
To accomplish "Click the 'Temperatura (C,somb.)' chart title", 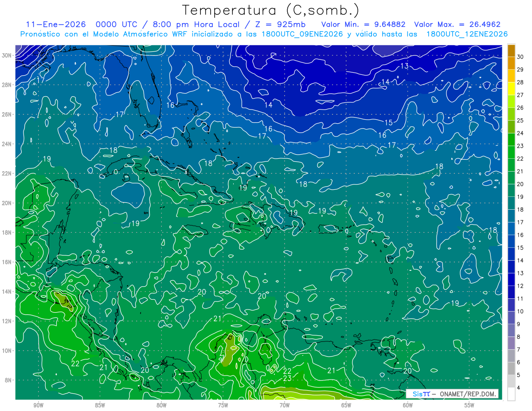I will pyautogui.click(x=271, y=11).
